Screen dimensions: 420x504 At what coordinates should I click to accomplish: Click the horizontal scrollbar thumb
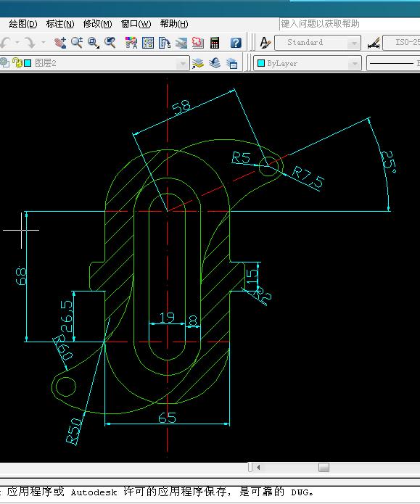[324, 467]
